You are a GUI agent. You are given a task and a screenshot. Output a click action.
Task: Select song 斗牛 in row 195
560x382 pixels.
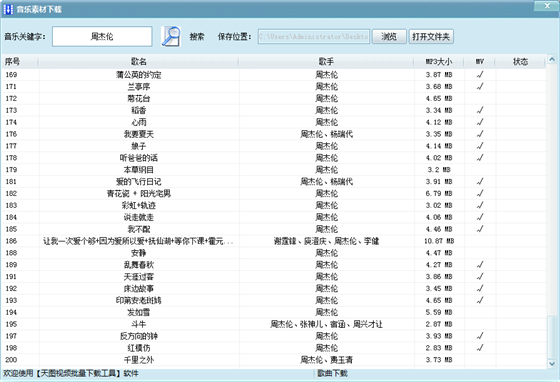139,324
